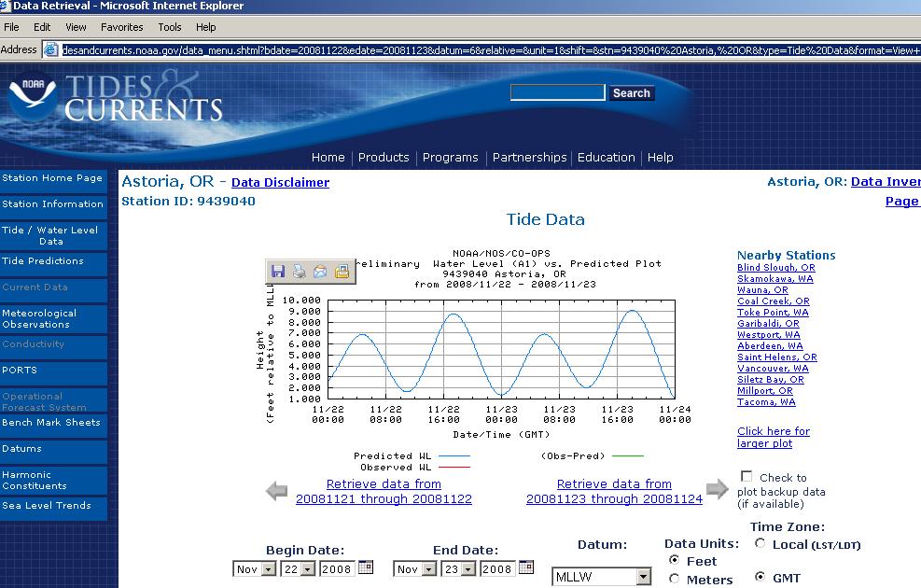The image size is (921, 588).
Task: Open the Begin Date calendar picker icon
Action: [x=366, y=567]
